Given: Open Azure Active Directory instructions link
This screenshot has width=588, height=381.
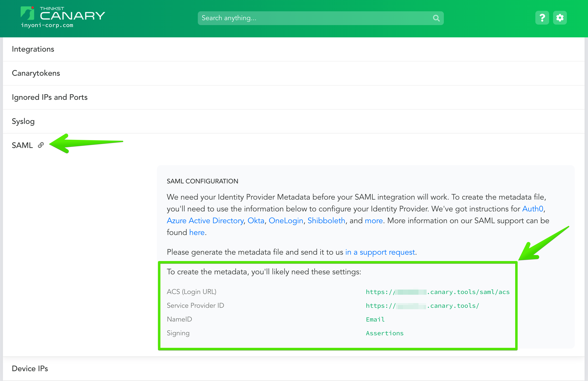Looking at the screenshot, I should pos(205,220).
